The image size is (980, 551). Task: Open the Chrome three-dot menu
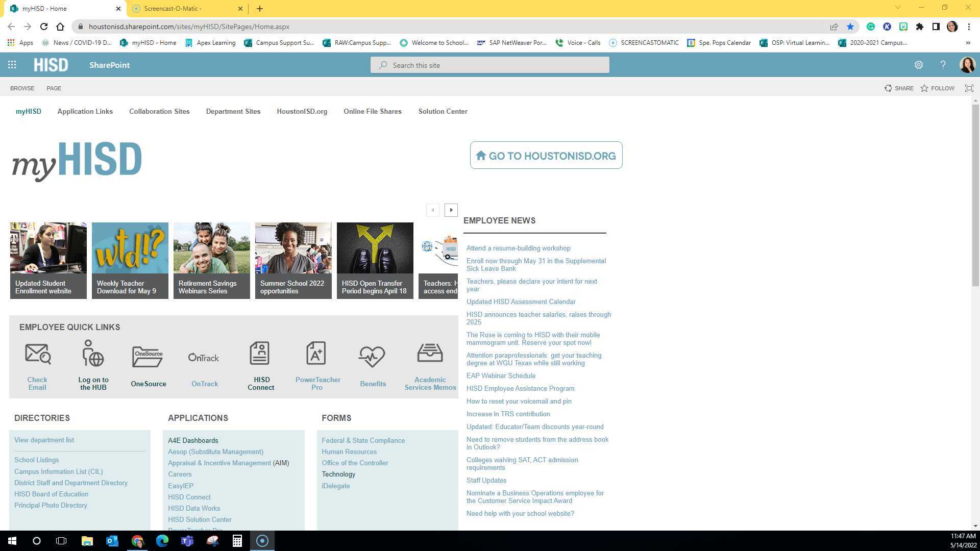coord(969,27)
